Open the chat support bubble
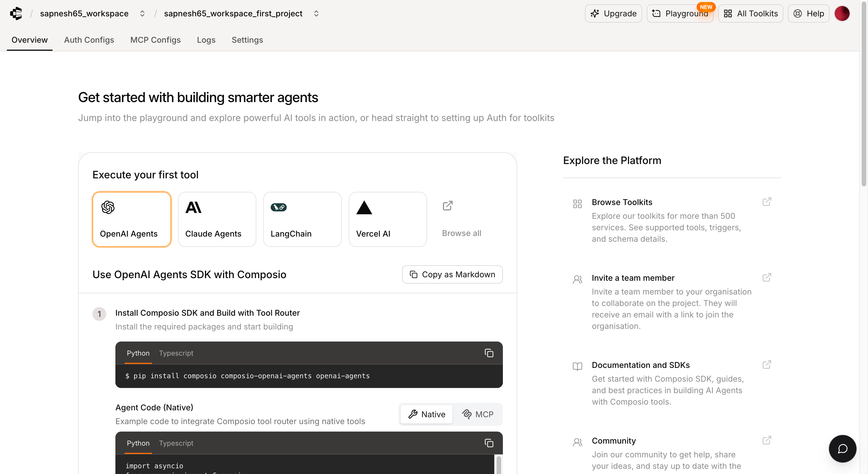Viewport: 868px width, 474px height. point(842,448)
